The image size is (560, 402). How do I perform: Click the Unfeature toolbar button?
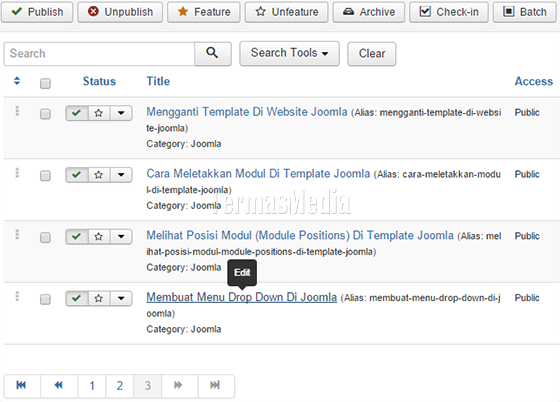tap(286, 12)
